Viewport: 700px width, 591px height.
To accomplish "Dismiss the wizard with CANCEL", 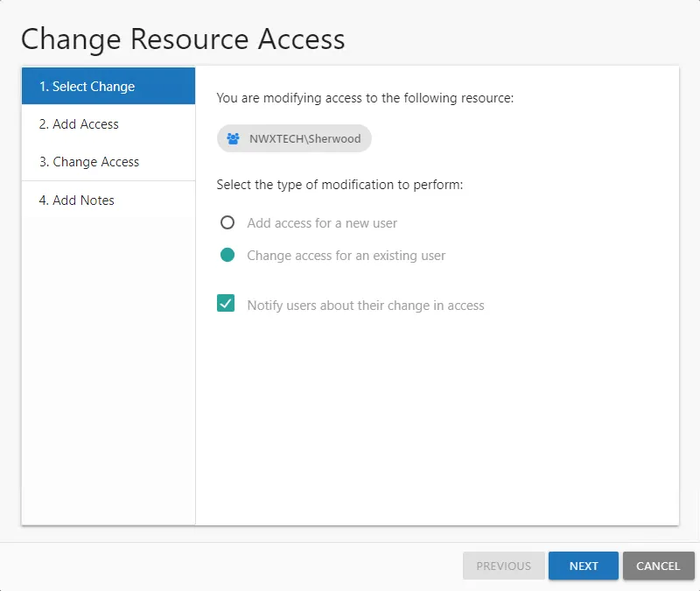I will tap(659, 566).
